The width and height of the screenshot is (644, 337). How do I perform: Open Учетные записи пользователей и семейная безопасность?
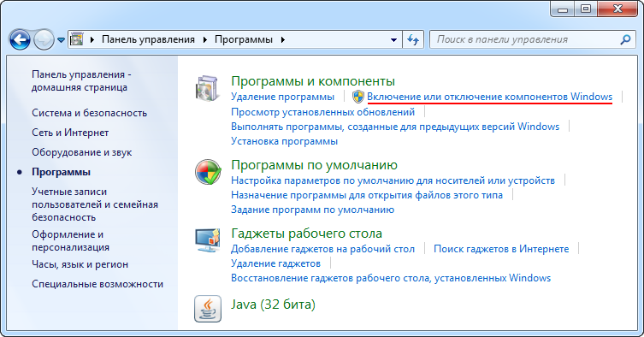pyautogui.click(x=95, y=204)
